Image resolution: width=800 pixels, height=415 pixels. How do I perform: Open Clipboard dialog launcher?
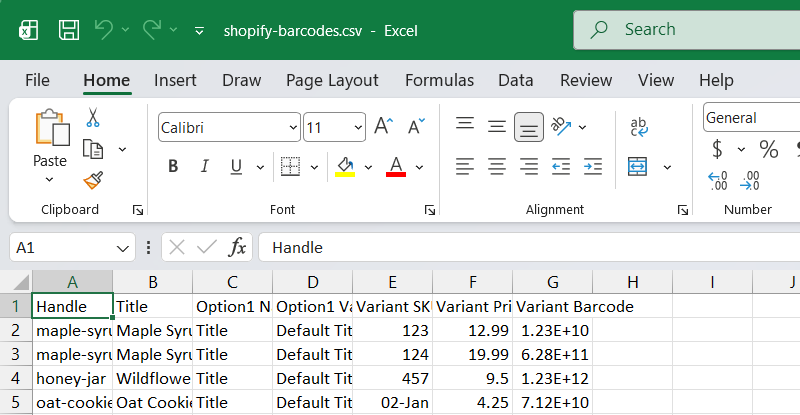tap(138, 210)
